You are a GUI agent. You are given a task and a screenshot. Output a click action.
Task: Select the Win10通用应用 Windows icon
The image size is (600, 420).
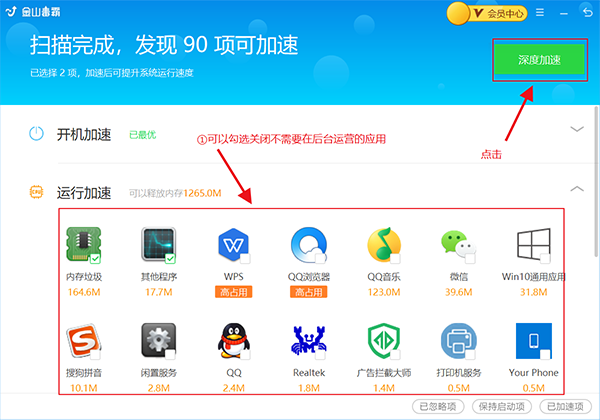tap(533, 245)
